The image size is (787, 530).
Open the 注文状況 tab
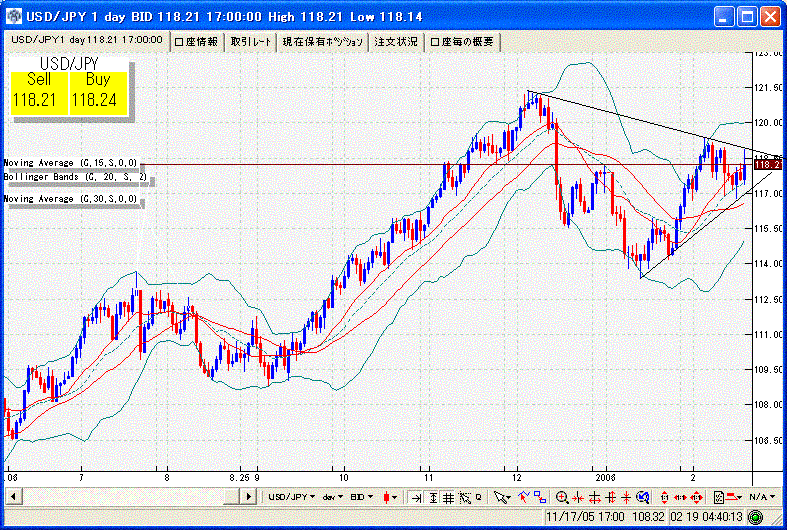click(397, 41)
